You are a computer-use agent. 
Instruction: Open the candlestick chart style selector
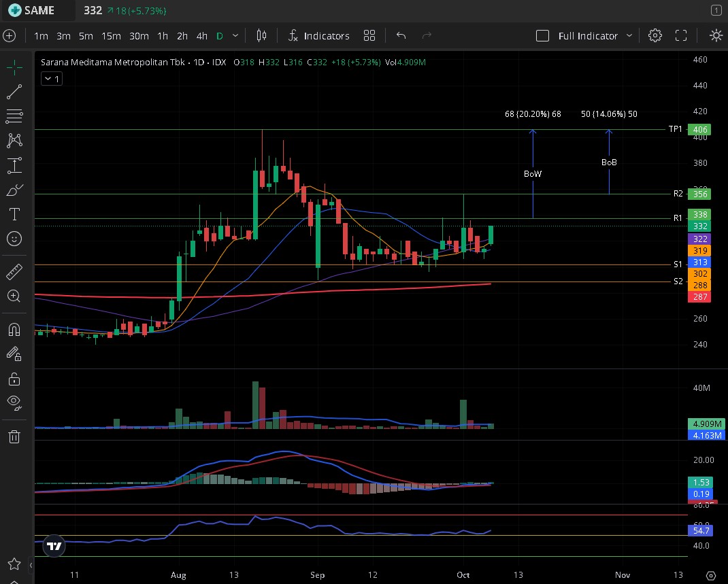click(x=261, y=35)
